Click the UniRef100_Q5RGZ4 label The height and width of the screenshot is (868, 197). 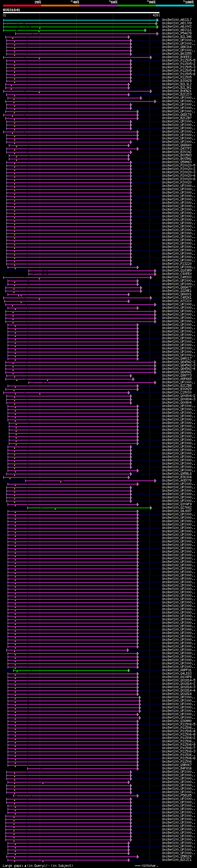pyautogui.click(x=177, y=857)
